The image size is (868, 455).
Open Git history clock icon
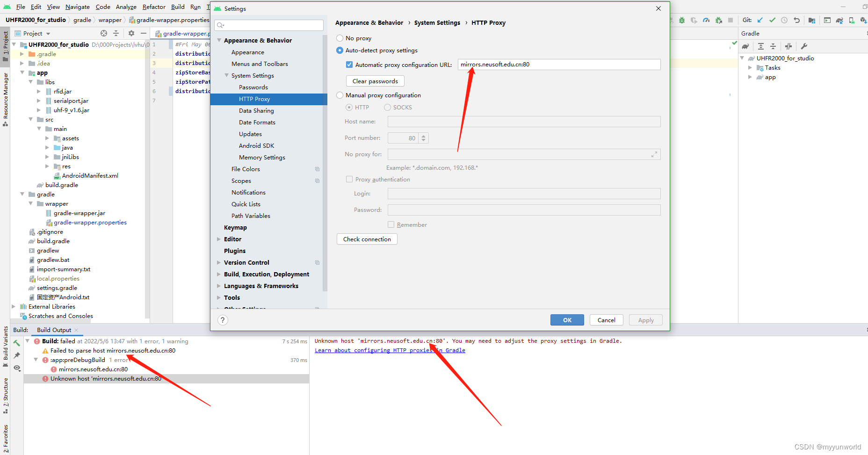[x=784, y=20]
